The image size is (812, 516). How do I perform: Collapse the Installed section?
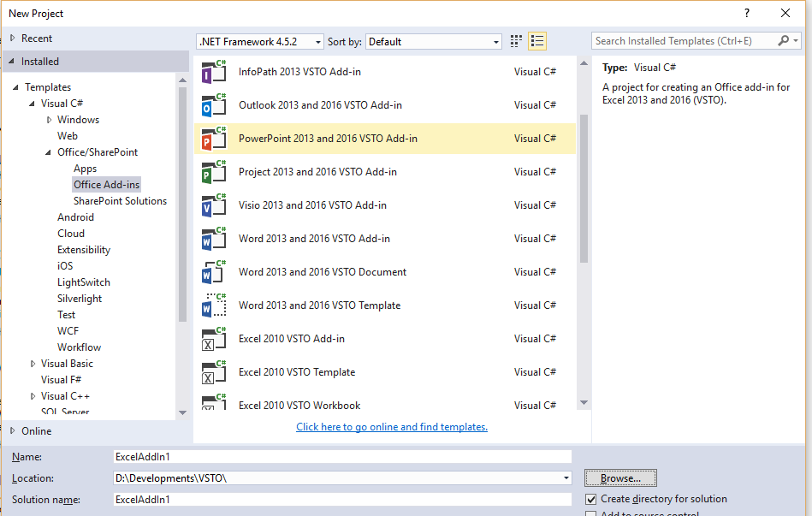12,61
